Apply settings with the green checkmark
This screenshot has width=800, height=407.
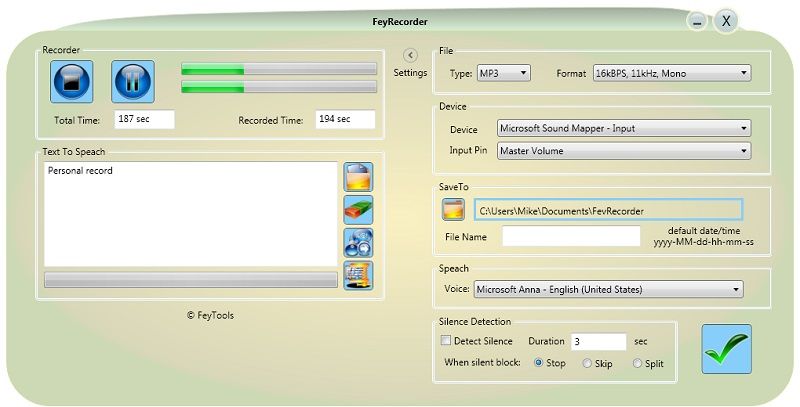tap(727, 349)
